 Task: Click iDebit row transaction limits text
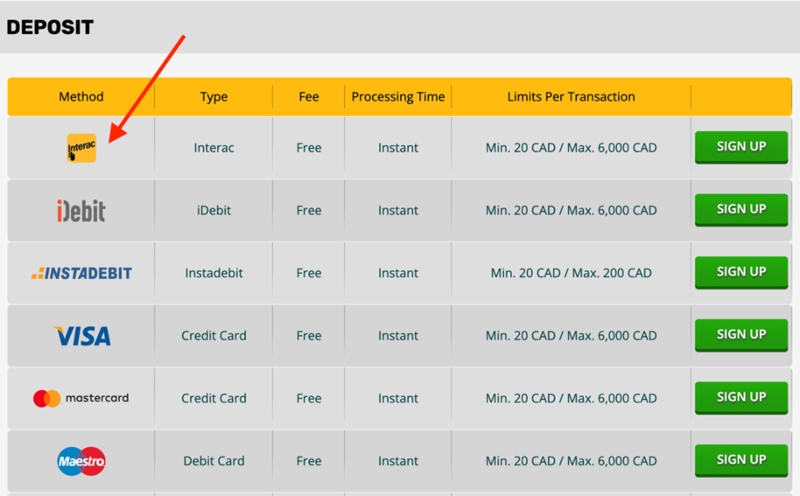tap(571, 210)
